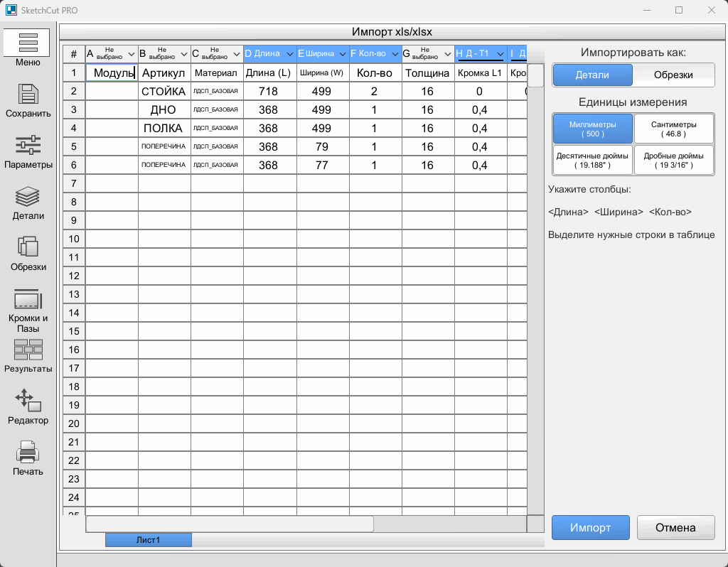Open the Обрезки offcuts icon
This screenshot has width=728, height=567.
tap(28, 248)
